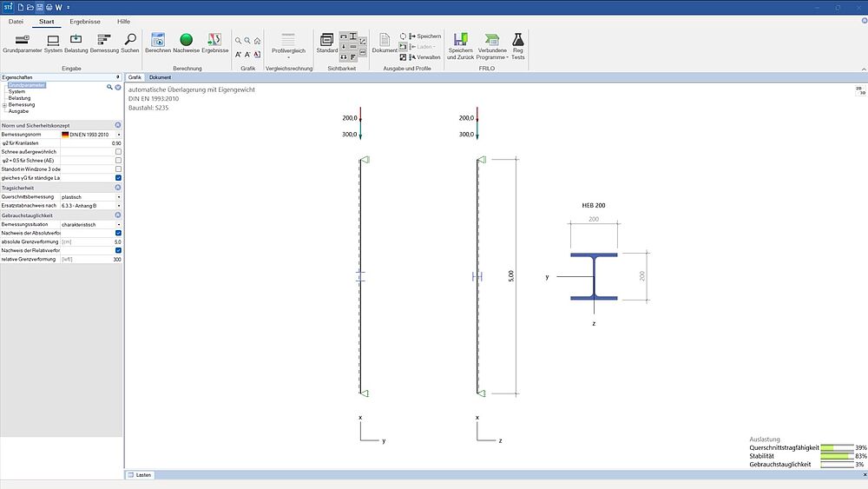
Task: Click the absolute Grenzverformung value field
Action: coord(102,241)
